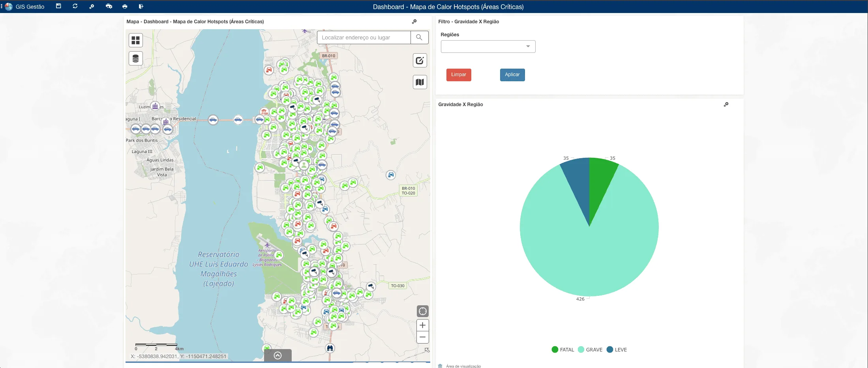Click the draw/edit tool icon on the map
The image size is (868, 368).
tap(420, 60)
